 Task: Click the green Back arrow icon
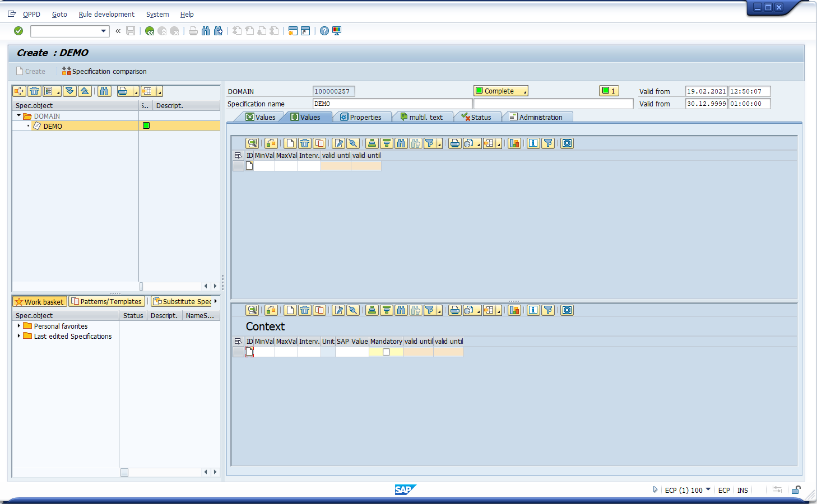tap(150, 31)
